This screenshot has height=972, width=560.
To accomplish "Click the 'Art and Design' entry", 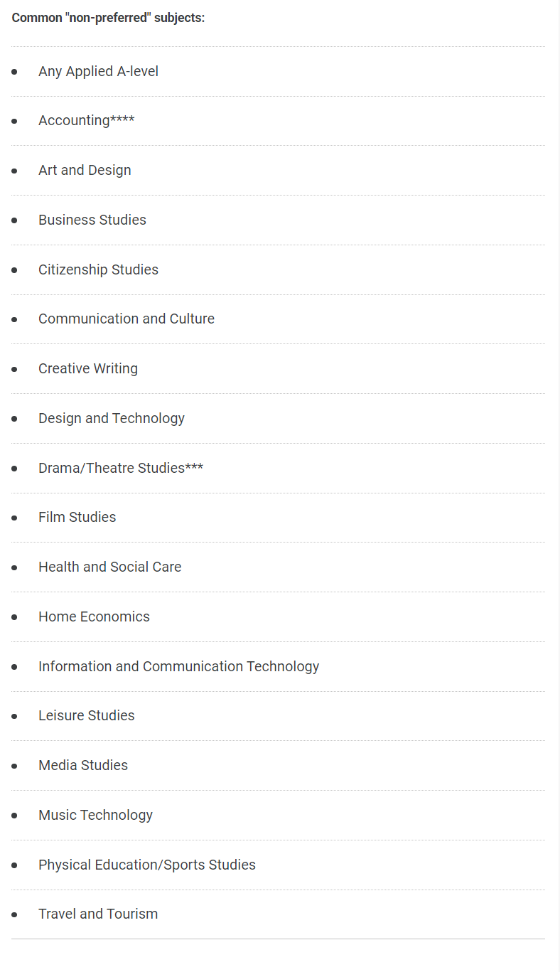I will [85, 171].
